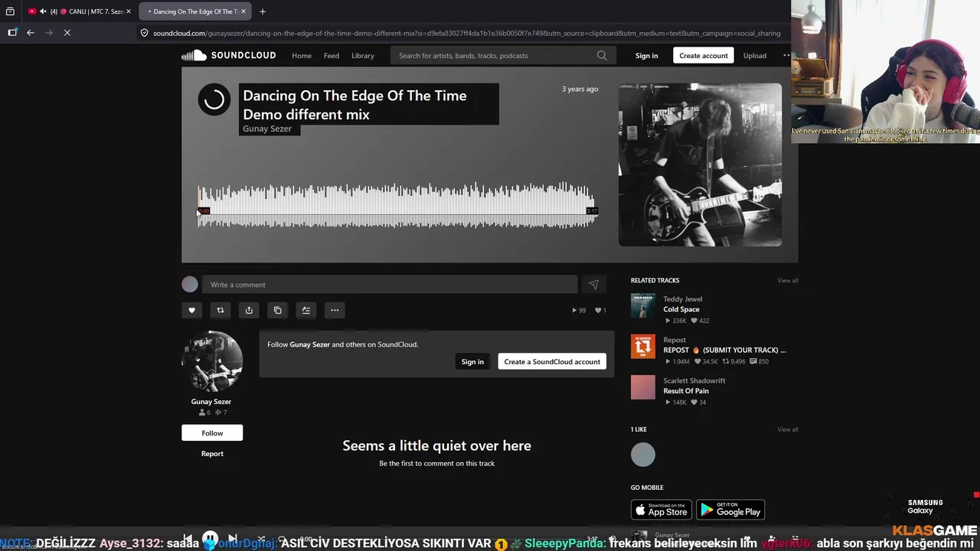Copy the track link icon
This screenshot has height=551, width=980.
point(277,310)
